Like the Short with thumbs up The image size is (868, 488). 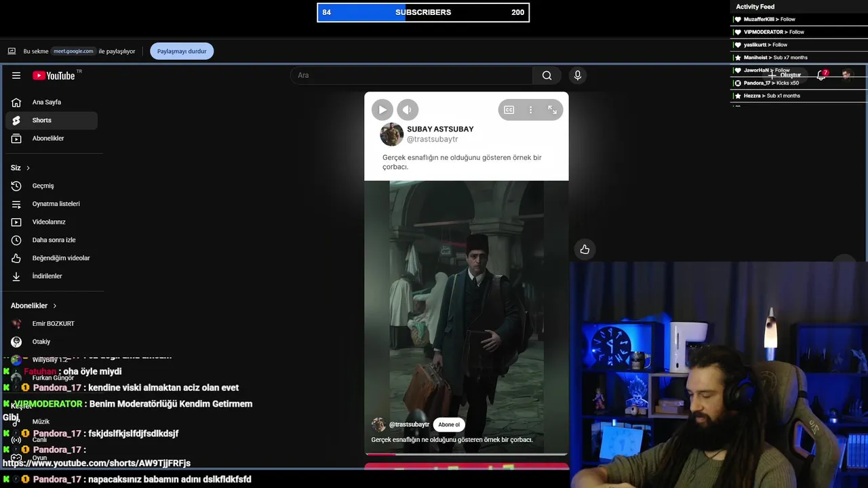point(585,249)
